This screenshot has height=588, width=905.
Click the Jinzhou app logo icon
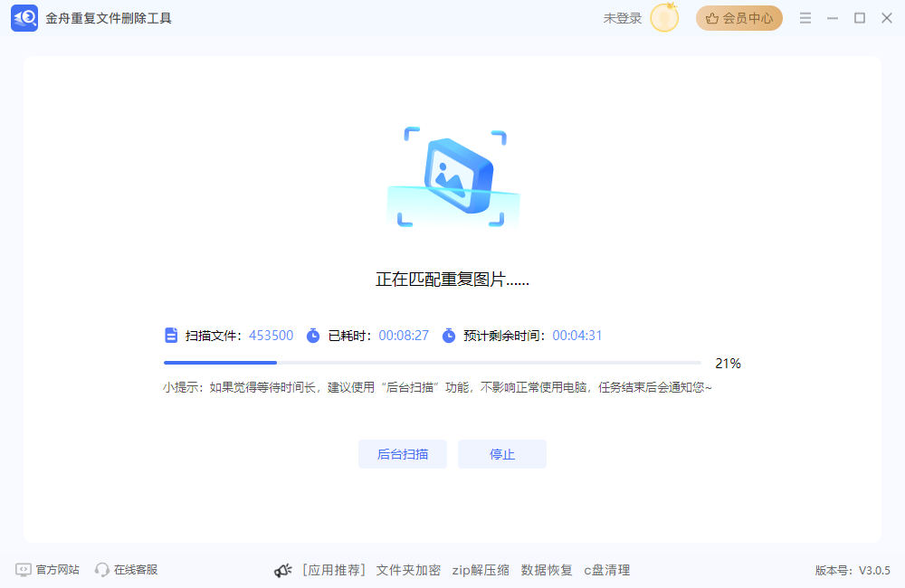tap(24, 18)
